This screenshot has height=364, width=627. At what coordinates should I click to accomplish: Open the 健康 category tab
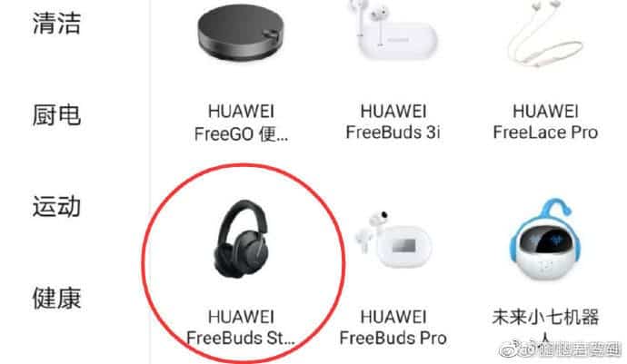click(56, 298)
